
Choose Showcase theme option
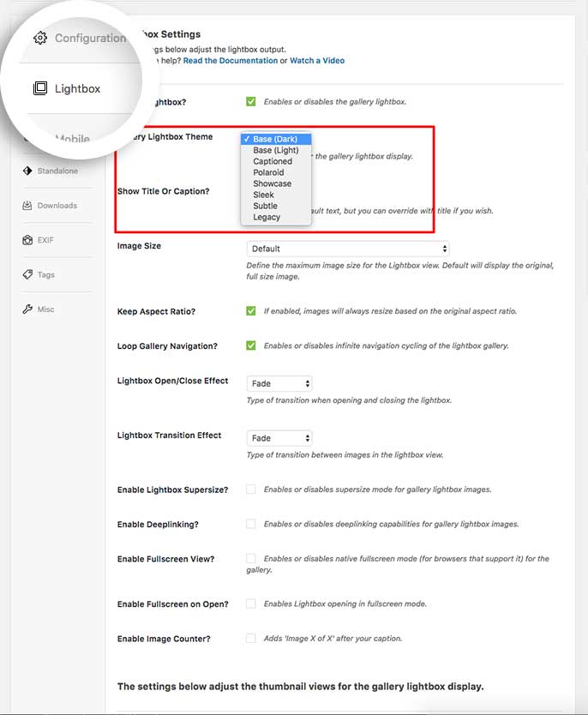click(x=272, y=183)
